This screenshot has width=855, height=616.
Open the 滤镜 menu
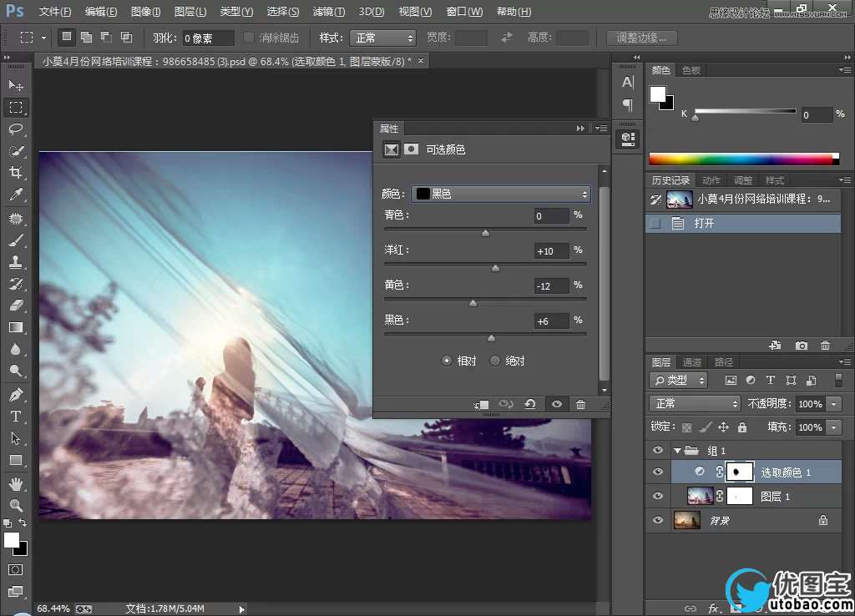pyautogui.click(x=329, y=12)
